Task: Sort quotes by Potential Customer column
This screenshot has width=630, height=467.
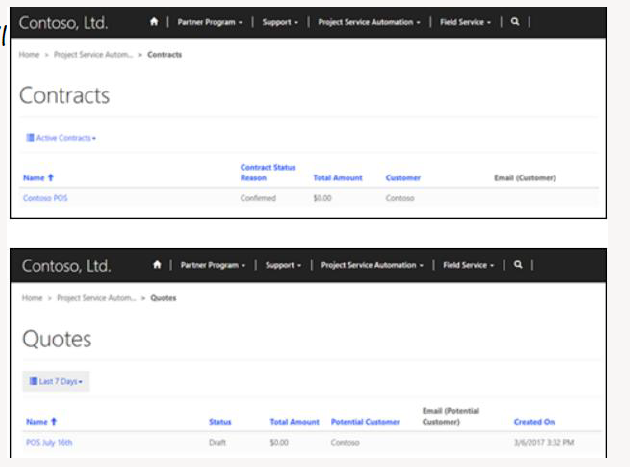Action: click(x=365, y=422)
